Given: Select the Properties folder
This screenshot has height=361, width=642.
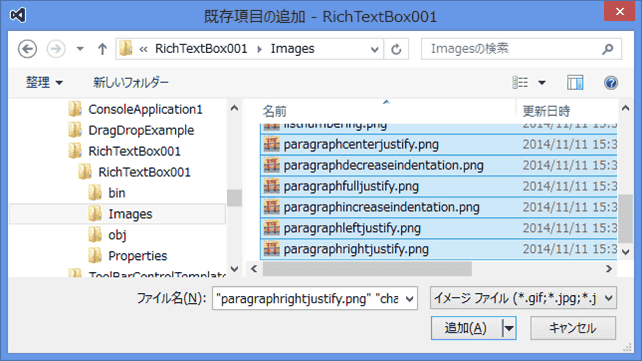Looking at the screenshot, I should [138, 256].
